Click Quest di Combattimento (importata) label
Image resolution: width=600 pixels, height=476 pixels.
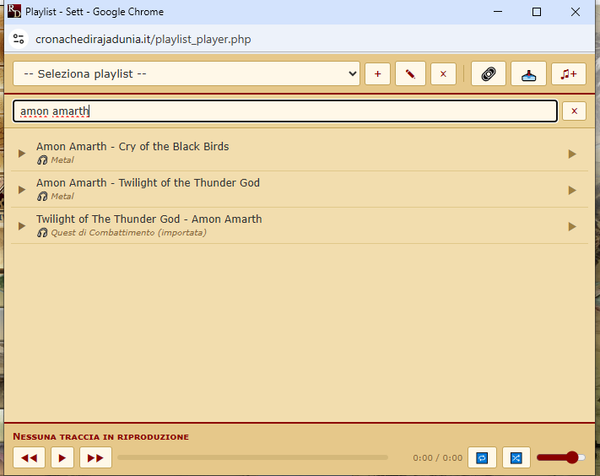129,233
